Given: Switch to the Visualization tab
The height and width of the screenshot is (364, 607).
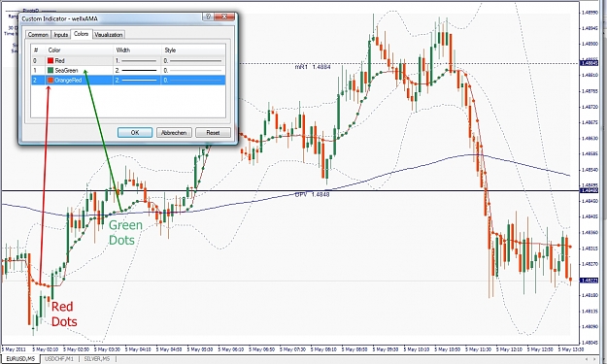Looking at the screenshot, I should pyautogui.click(x=109, y=35).
